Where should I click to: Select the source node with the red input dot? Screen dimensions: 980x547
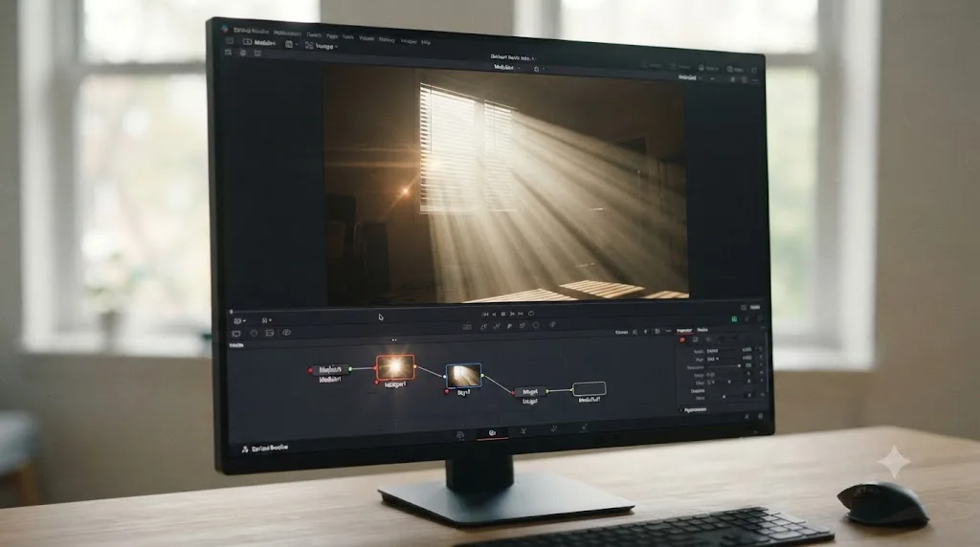329,370
